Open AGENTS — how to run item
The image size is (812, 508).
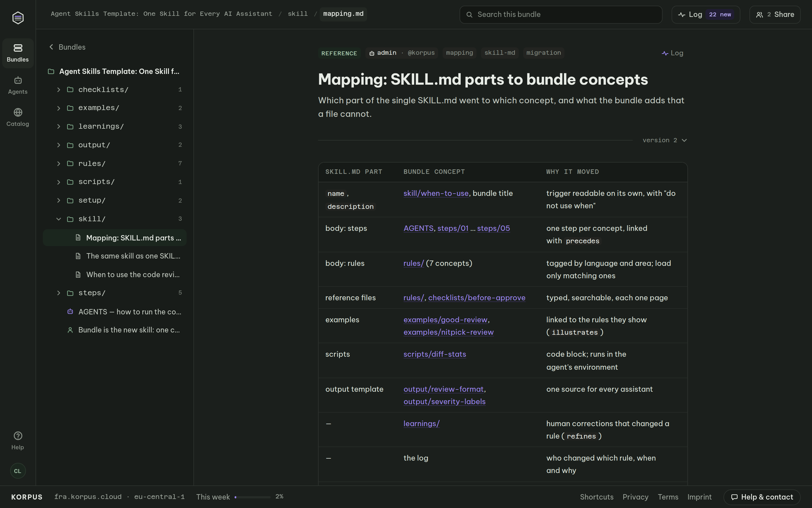pyautogui.click(x=115, y=312)
